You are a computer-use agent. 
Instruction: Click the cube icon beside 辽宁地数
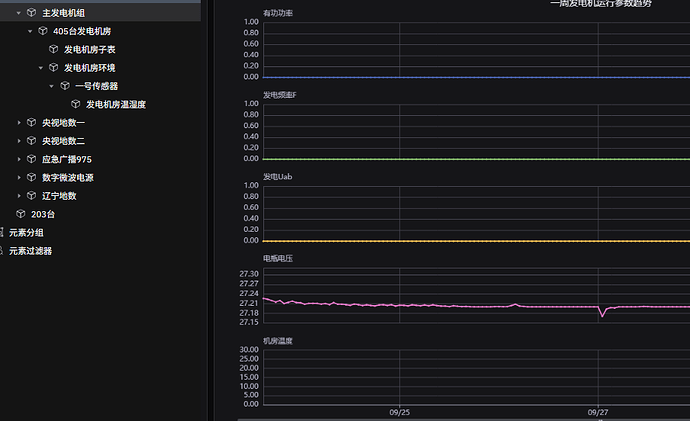31,196
